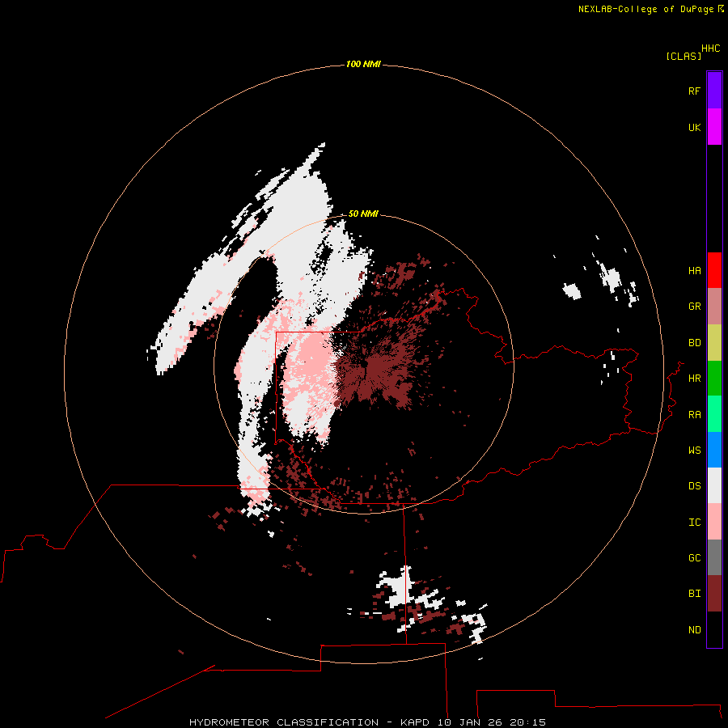Click the HA legend label
728x728 pixels.
(694, 270)
